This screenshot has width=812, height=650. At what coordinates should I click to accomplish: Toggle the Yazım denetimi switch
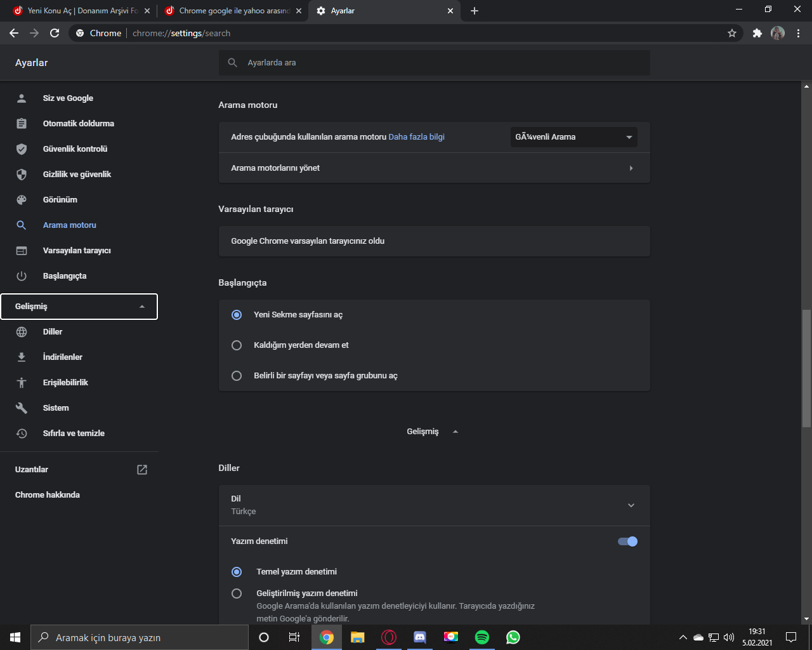pos(627,541)
